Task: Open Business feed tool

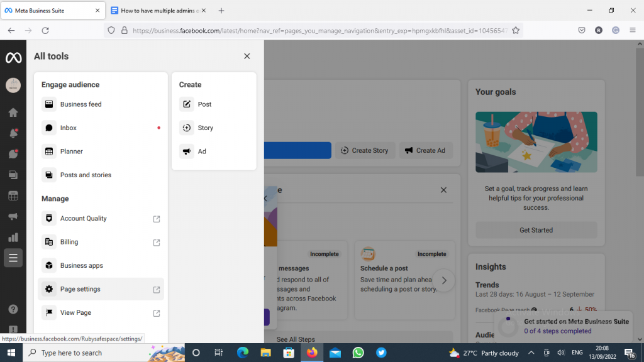Action: (x=101, y=104)
